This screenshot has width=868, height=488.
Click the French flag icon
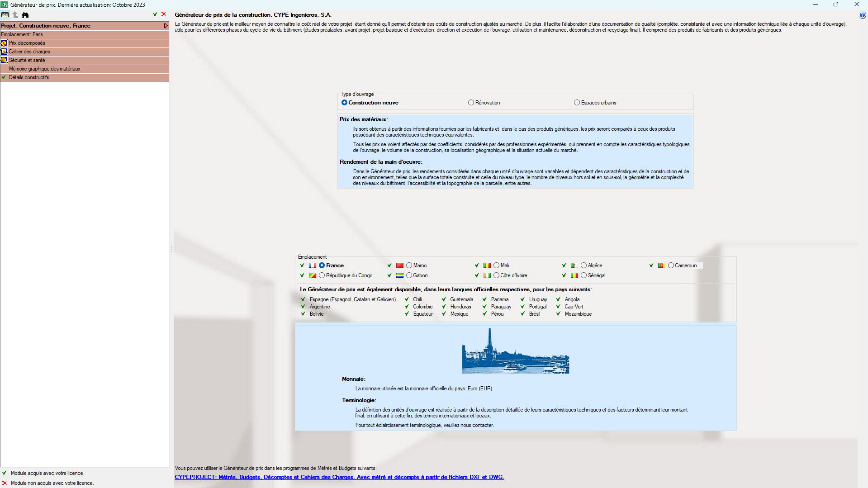point(313,265)
